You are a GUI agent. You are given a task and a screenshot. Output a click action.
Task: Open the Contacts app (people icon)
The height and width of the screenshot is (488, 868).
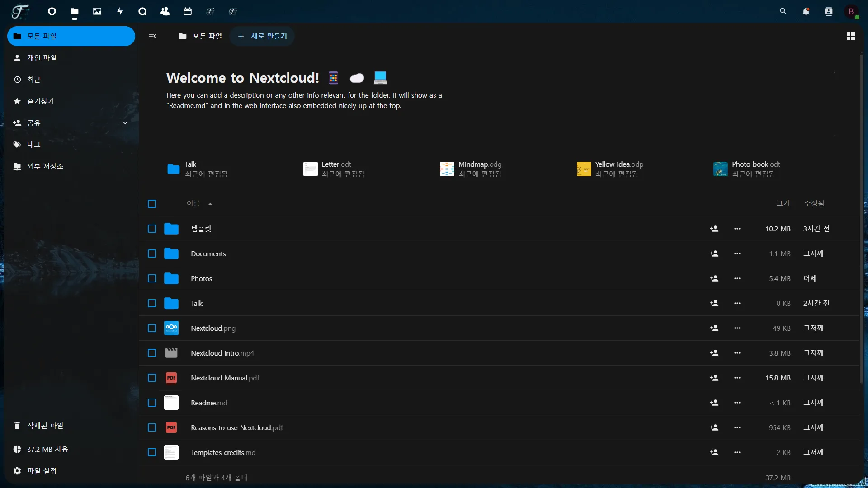click(x=165, y=11)
